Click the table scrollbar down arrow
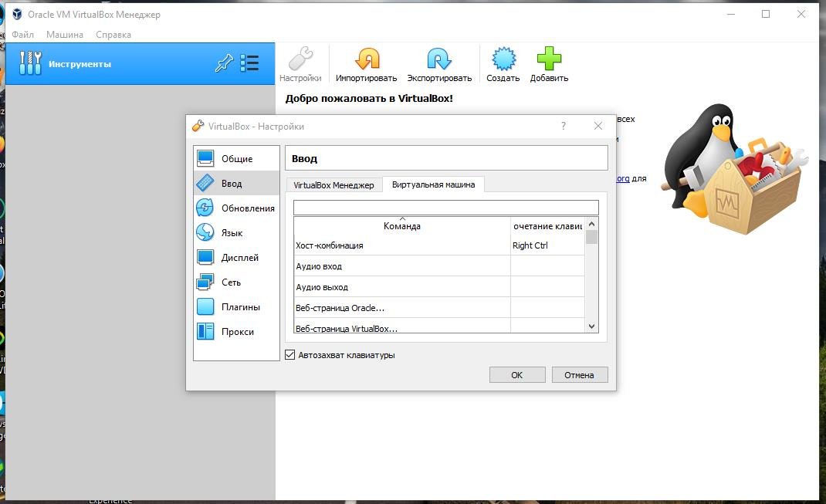The width and height of the screenshot is (826, 504). click(591, 326)
